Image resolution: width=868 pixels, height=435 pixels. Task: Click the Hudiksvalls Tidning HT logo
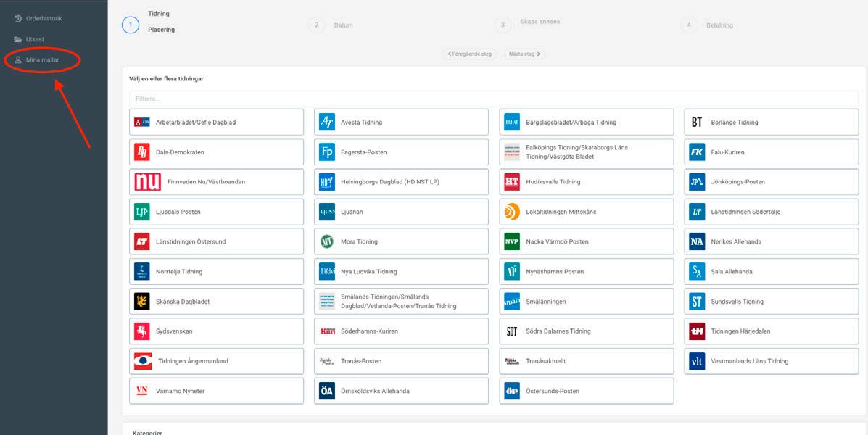click(x=512, y=181)
